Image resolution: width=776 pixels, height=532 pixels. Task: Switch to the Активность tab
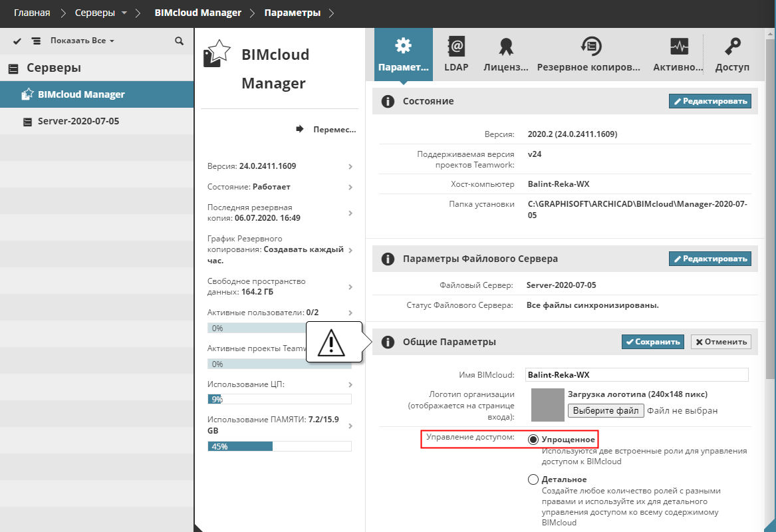click(x=678, y=54)
